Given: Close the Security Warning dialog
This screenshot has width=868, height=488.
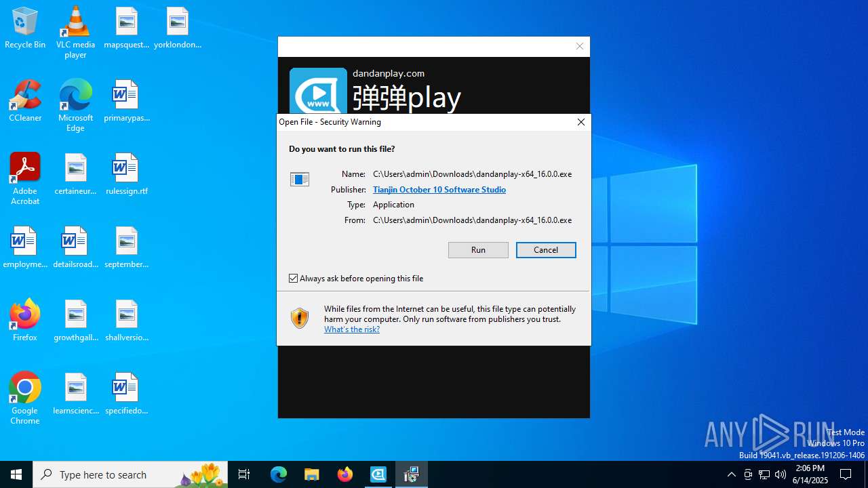Looking at the screenshot, I should point(581,122).
